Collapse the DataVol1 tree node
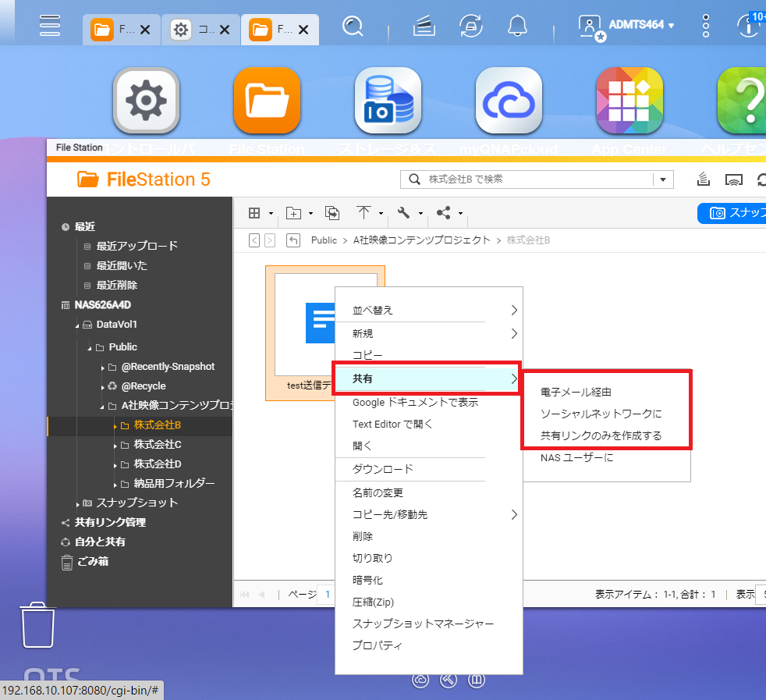 (x=76, y=325)
